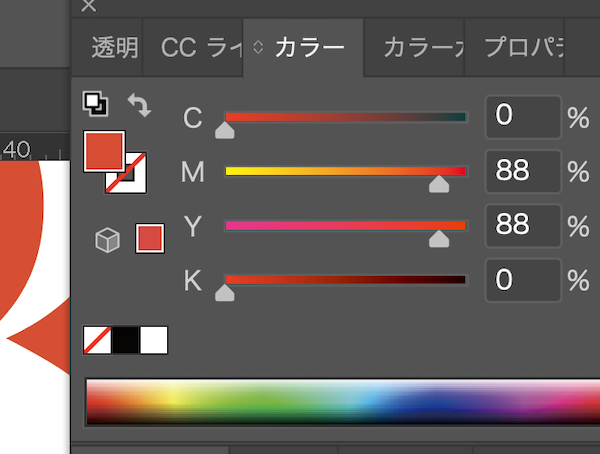This screenshot has width=600, height=454.
Task: Switch to the 透明 tab
Action: coord(113,47)
